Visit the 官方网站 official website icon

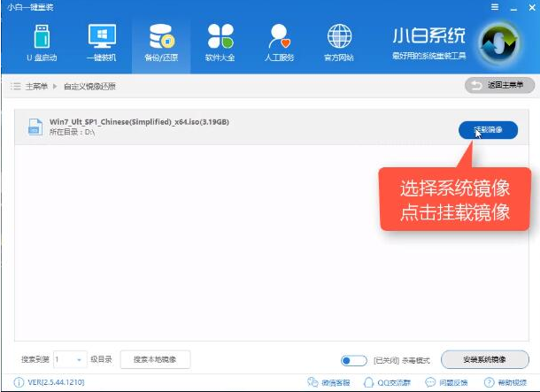pyautogui.click(x=339, y=42)
